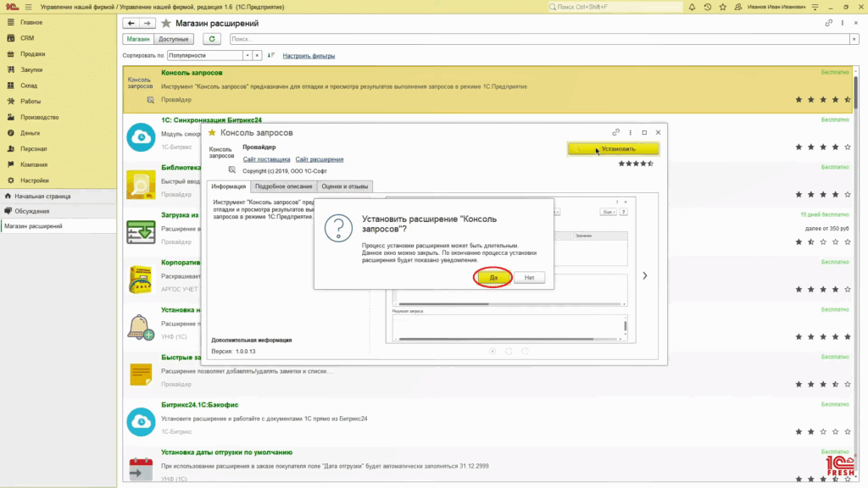Screen dimensions: 868x488
Task: Follow the Сайт поставщика link
Action: [266, 159]
